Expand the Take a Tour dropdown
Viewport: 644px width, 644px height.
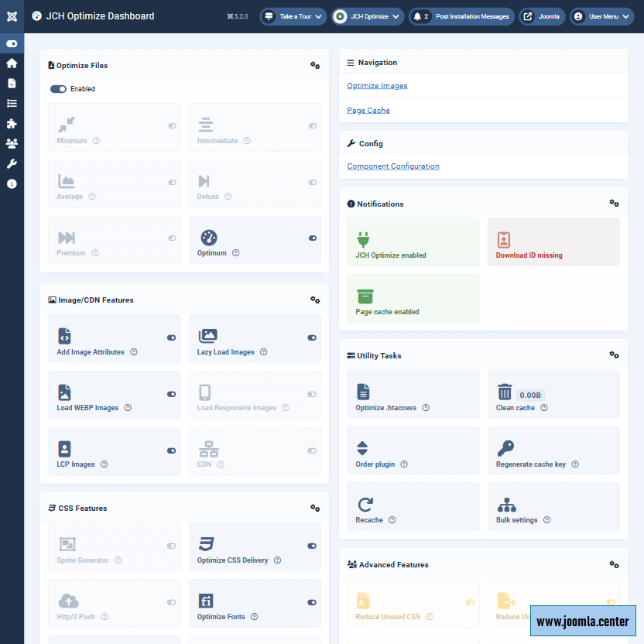(292, 16)
